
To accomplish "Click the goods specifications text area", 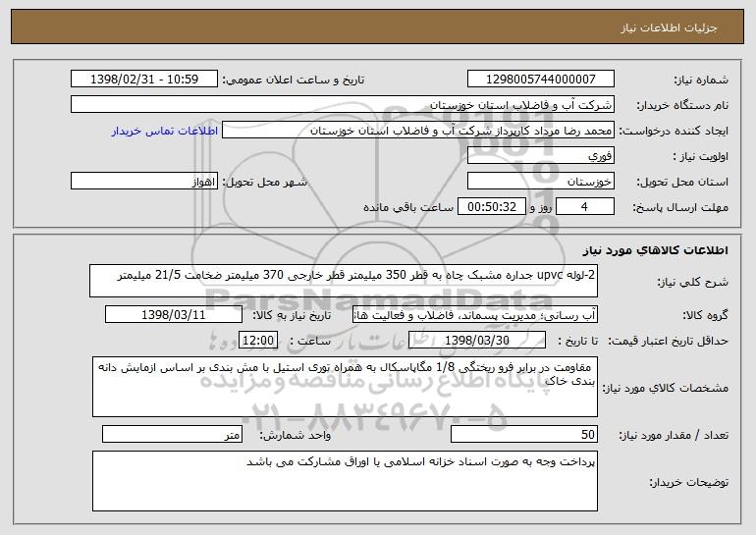I will [x=345, y=387].
